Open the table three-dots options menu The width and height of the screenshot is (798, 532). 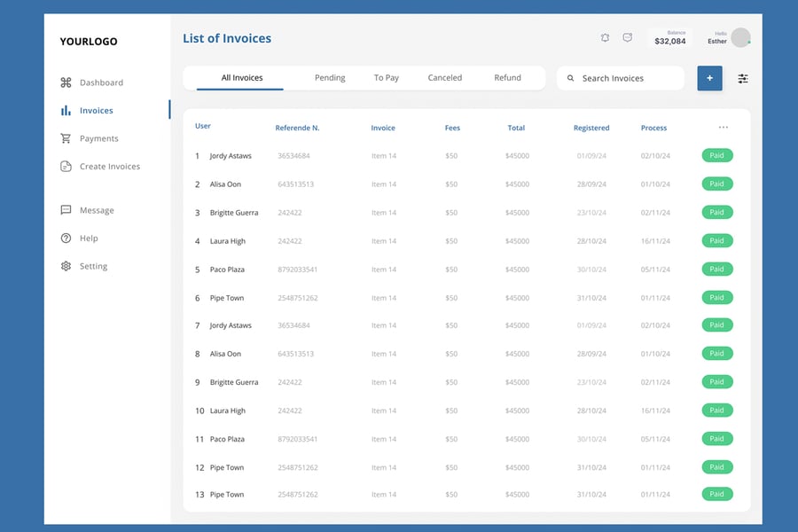724,128
